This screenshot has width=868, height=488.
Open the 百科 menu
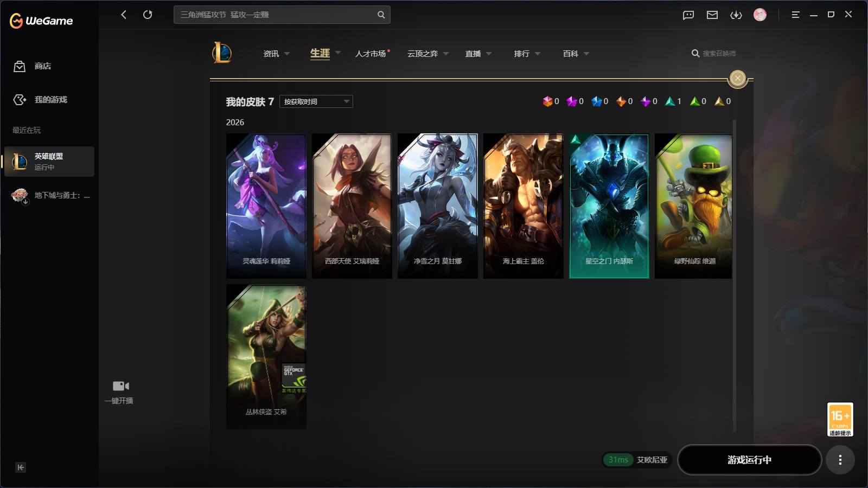point(571,54)
